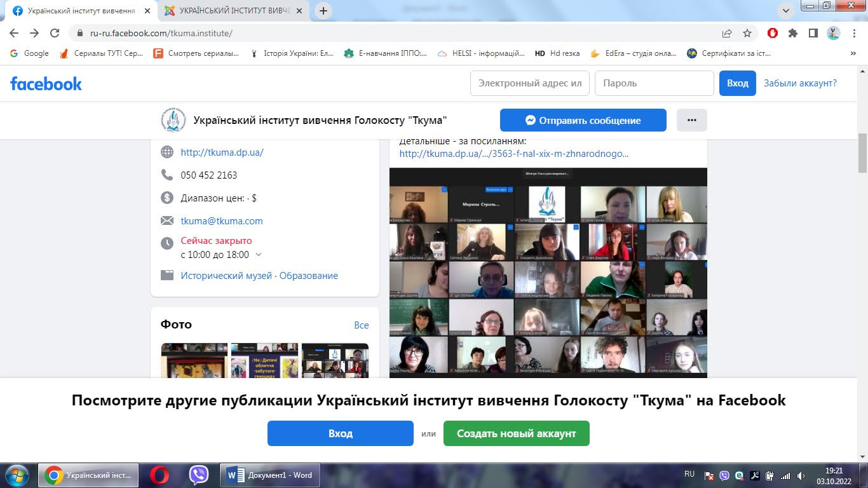Screen dimensions: 868x488
Task: Click the tkuma@tkuma.com email link
Action: 222,221
